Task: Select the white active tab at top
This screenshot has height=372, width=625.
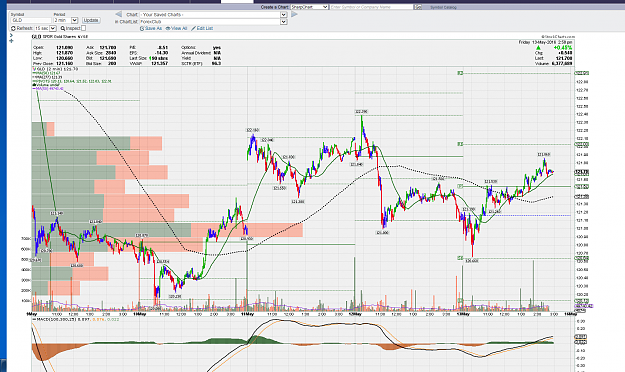Action: [237, 1]
